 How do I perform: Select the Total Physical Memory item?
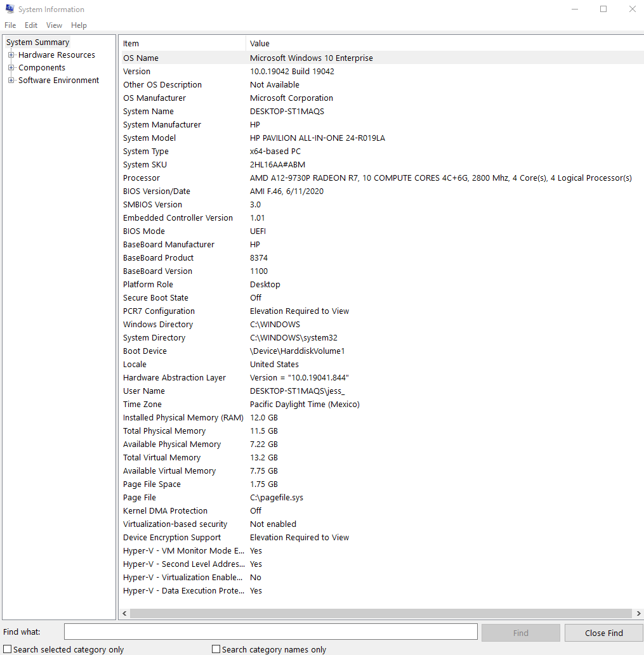pyautogui.click(x=164, y=431)
